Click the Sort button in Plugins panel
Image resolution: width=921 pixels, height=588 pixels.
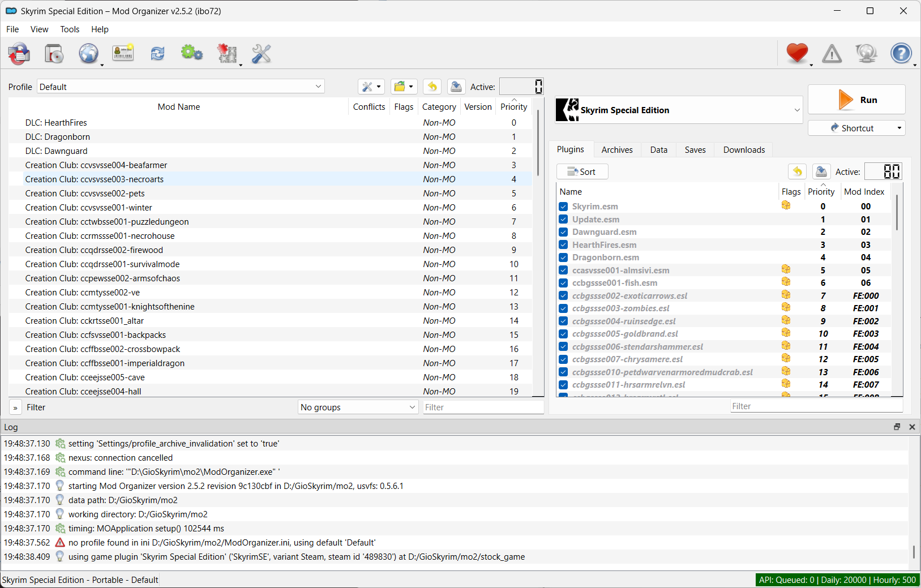pyautogui.click(x=582, y=171)
